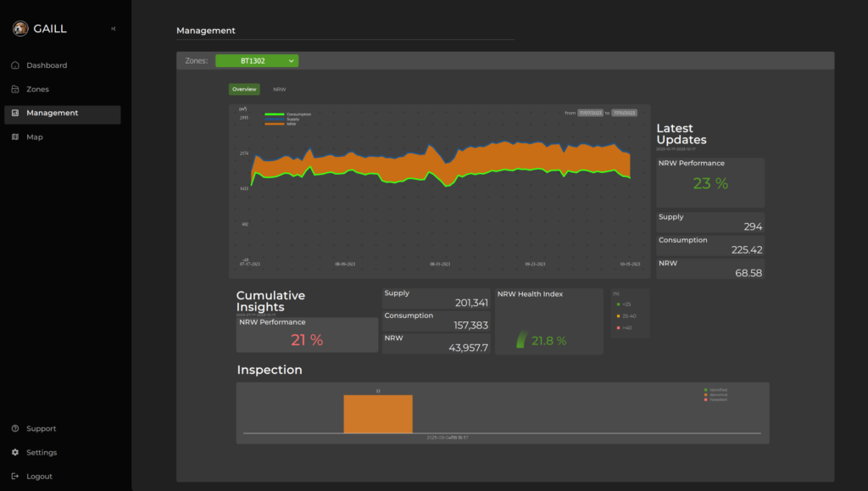
Task: Click the orange Inspection bar
Action: tap(378, 414)
